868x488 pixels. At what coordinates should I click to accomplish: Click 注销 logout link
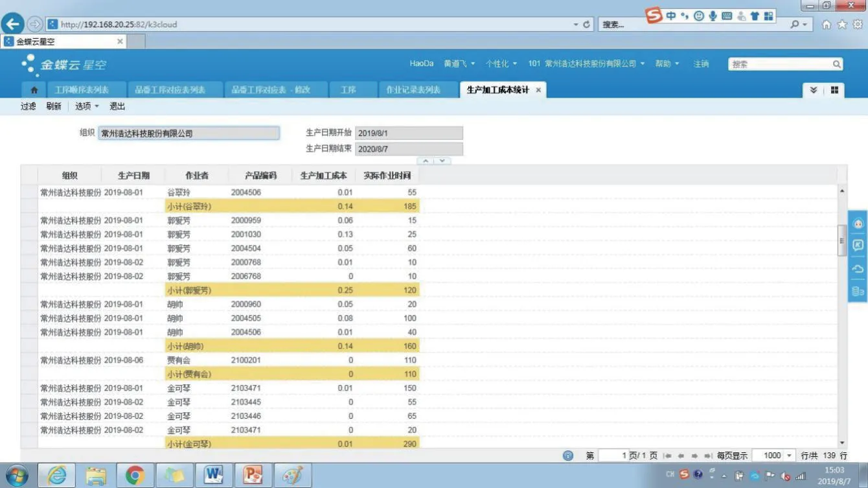(x=701, y=64)
